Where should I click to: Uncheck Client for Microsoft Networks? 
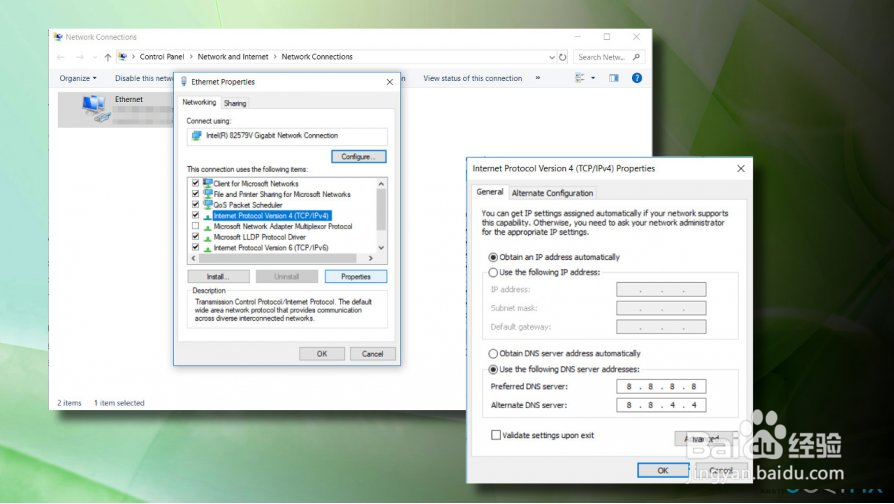(x=196, y=184)
